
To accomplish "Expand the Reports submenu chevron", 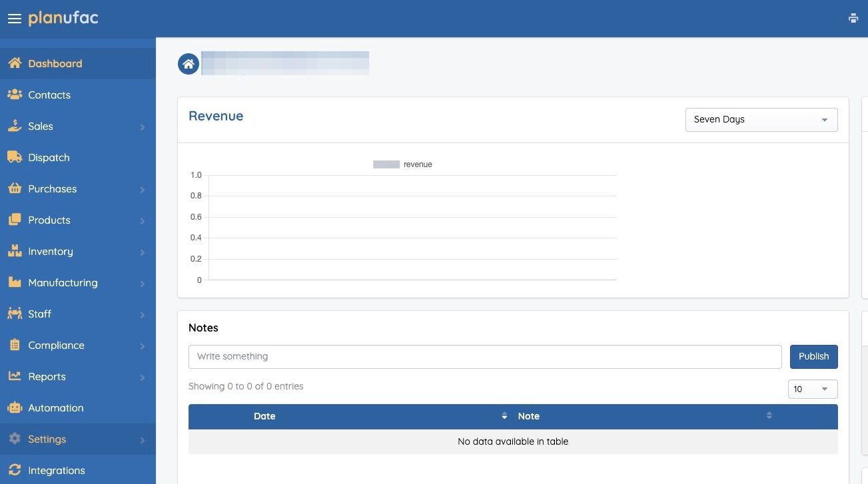I will [143, 377].
